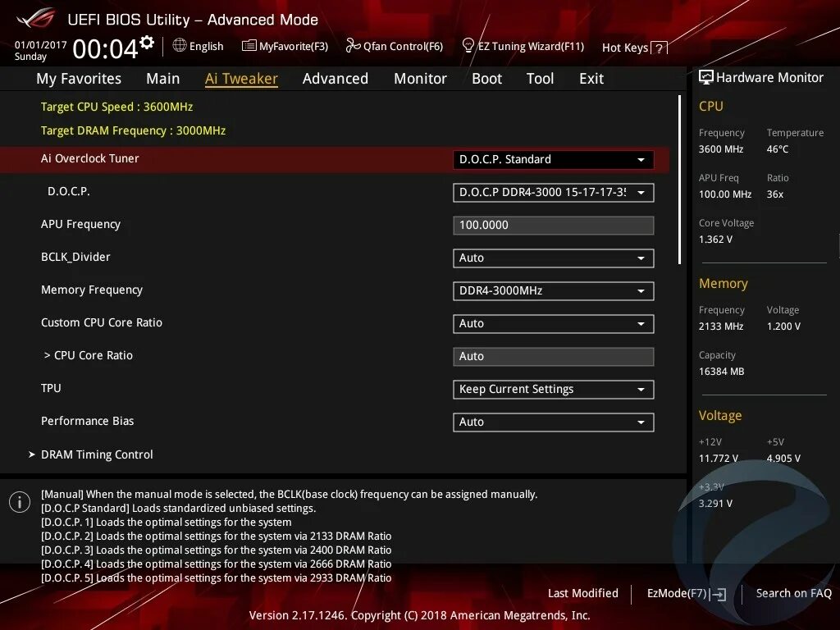Open the Performance Bias dropdown

click(x=554, y=422)
